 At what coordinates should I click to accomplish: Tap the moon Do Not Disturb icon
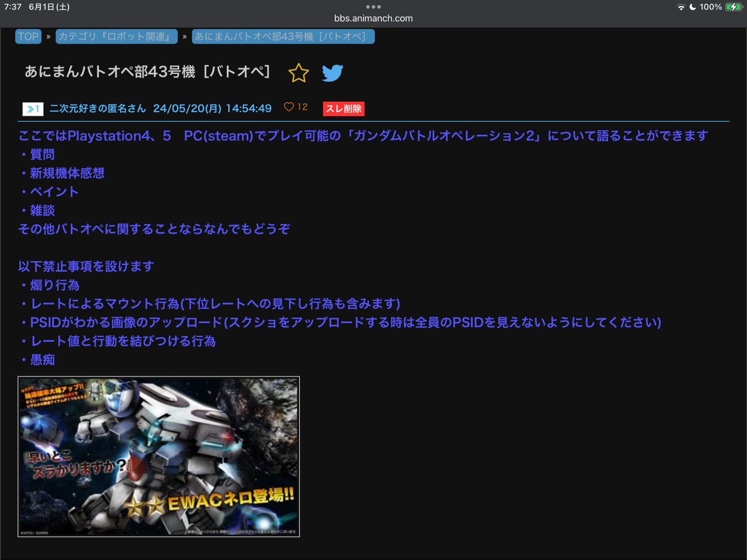692,7
